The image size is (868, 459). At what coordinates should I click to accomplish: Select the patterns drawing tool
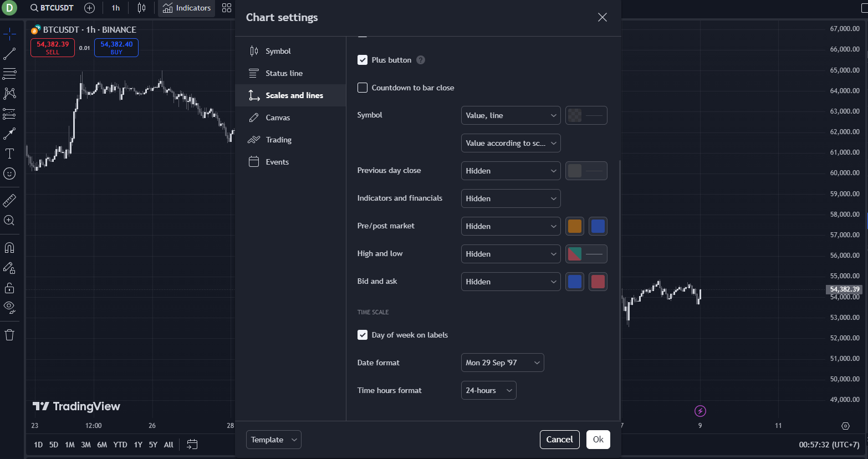(x=9, y=93)
